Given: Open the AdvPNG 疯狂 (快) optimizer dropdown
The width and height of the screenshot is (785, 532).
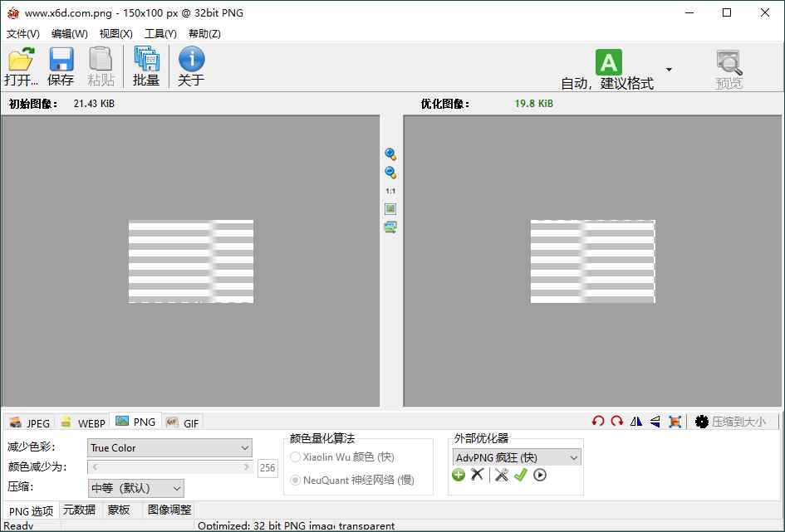Looking at the screenshot, I should tap(517, 457).
